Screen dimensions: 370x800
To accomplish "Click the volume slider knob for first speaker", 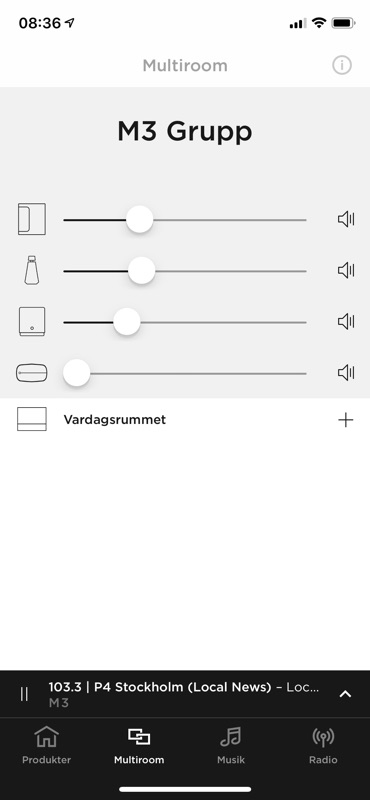I will pyautogui.click(x=139, y=219).
